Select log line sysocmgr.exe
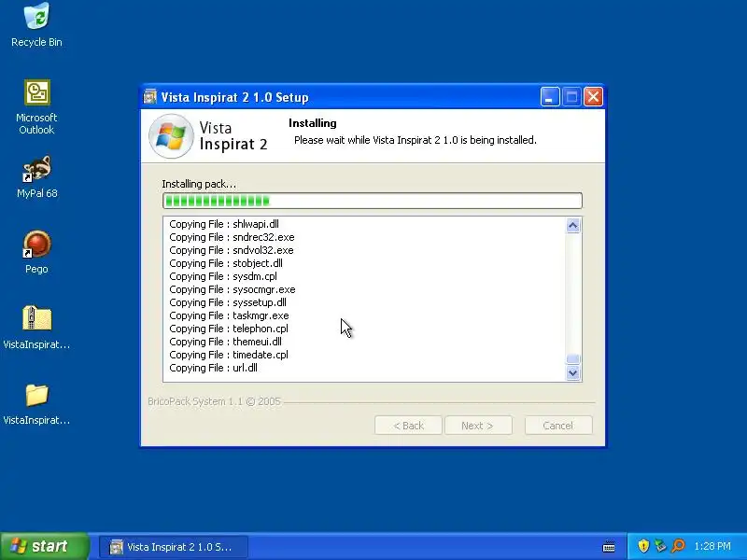The width and height of the screenshot is (747, 560). click(233, 289)
